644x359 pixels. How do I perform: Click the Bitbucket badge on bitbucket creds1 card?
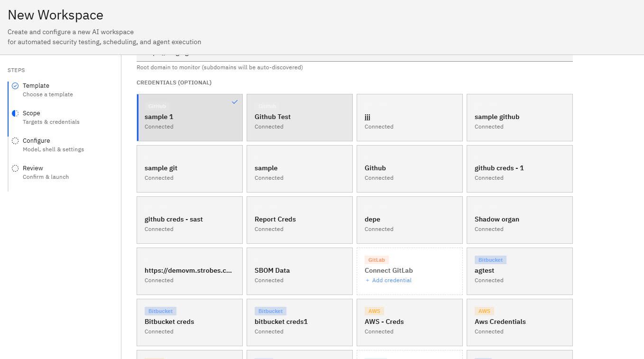(x=270, y=311)
